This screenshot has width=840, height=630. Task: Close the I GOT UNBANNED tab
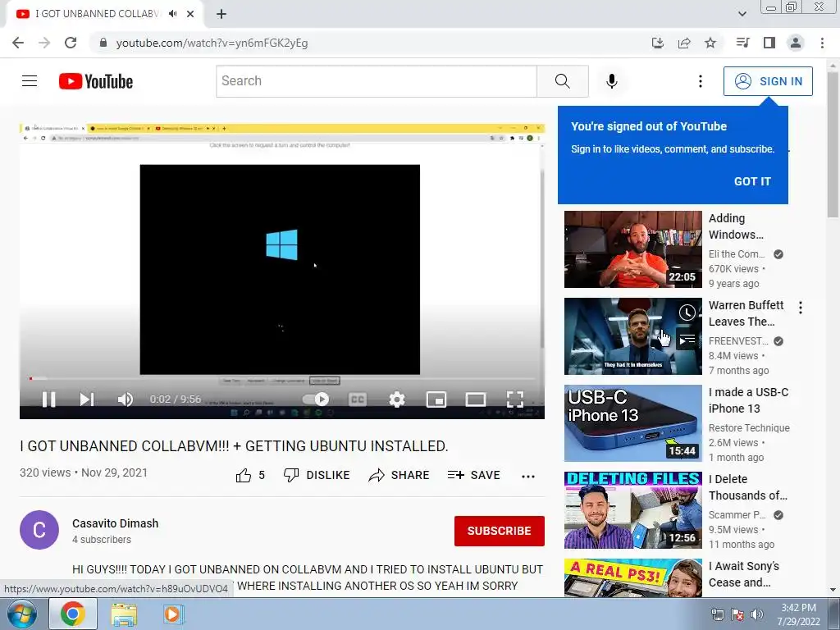point(190,14)
